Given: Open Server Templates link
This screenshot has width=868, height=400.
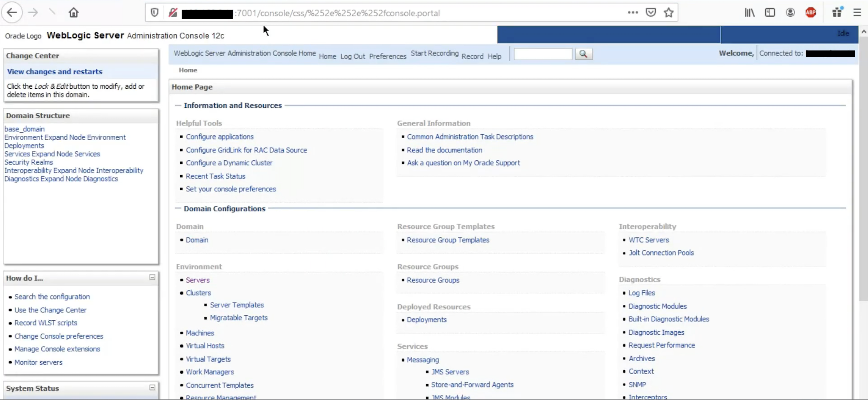Looking at the screenshot, I should (237, 305).
